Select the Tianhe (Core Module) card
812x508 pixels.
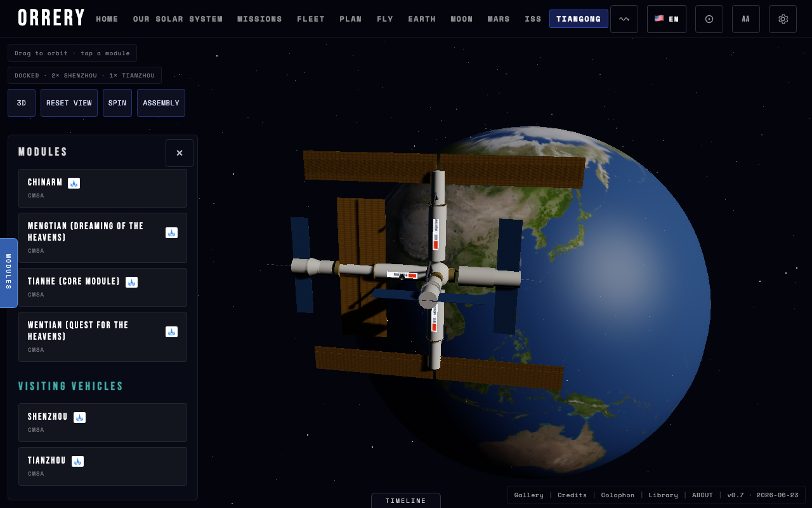click(103, 287)
